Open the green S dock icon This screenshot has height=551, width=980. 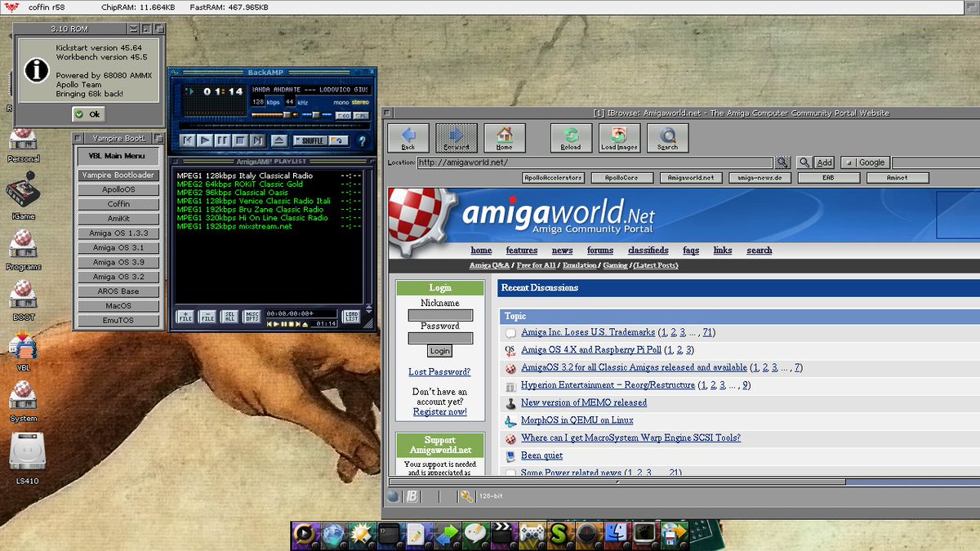coord(560,535)
